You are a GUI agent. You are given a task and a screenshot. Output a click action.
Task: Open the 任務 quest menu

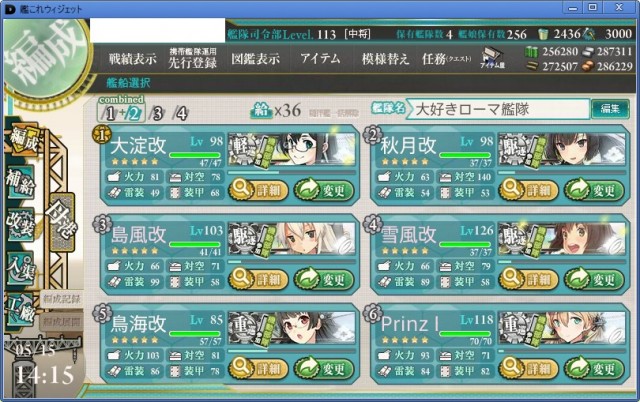pyautogui.click(x=446, y=59)
